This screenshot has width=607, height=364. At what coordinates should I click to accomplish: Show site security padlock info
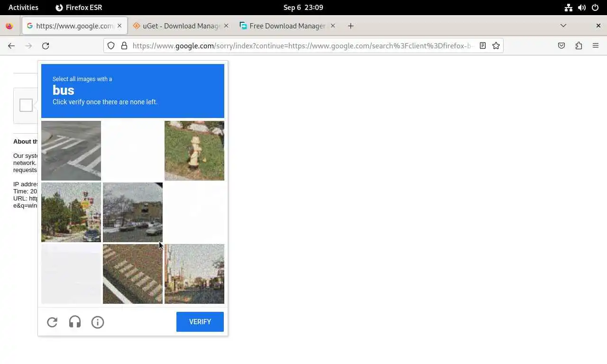(x=124, y=45)
